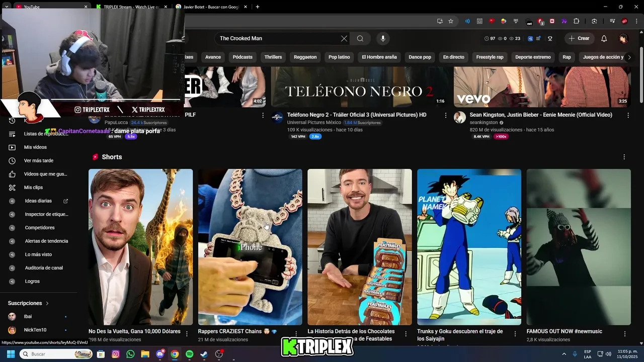Open Mis clips in sidebar

coord(33,187)
